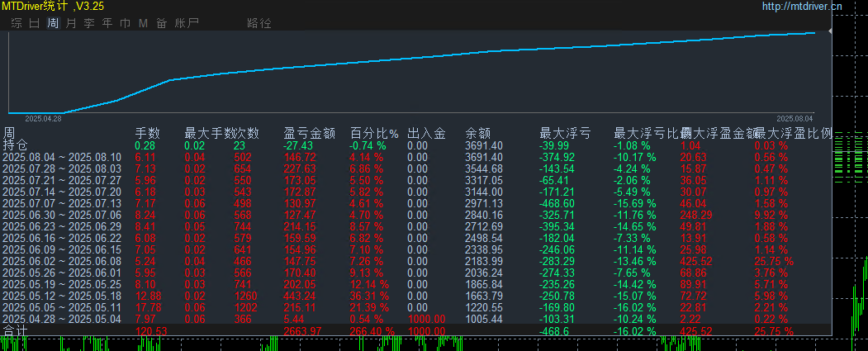Open the M tab
The width and height of the screenshot is (868, 351).
point(144,23)
